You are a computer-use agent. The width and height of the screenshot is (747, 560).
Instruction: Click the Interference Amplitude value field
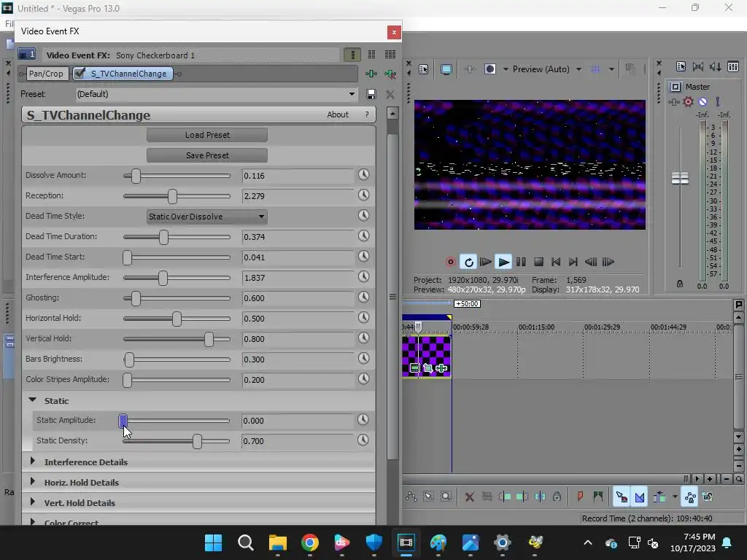pos(298,278)
